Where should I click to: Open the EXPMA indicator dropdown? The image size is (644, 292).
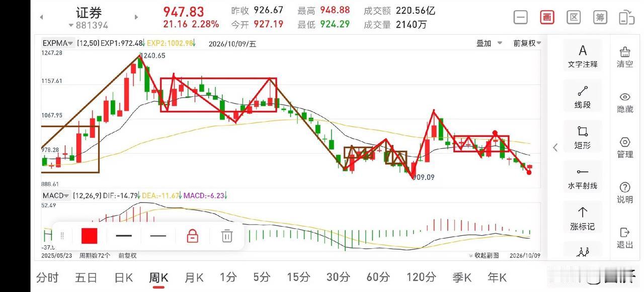(x=58, y=43)
